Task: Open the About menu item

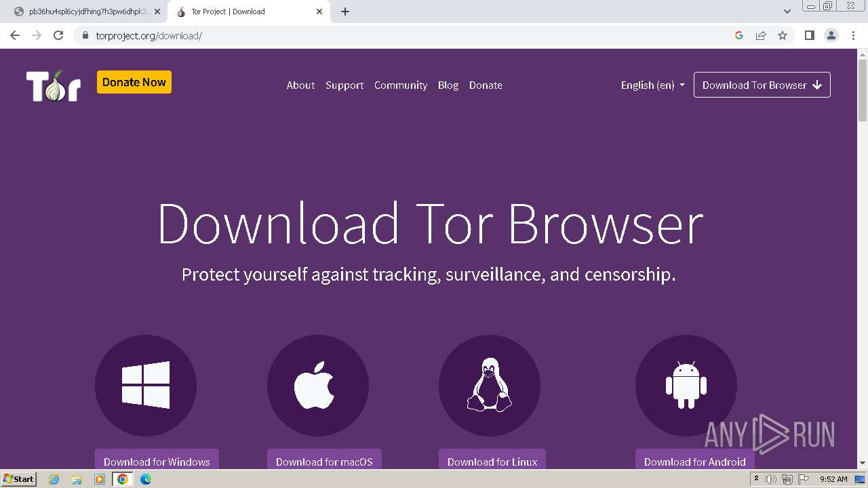Action: pos(300,85)
